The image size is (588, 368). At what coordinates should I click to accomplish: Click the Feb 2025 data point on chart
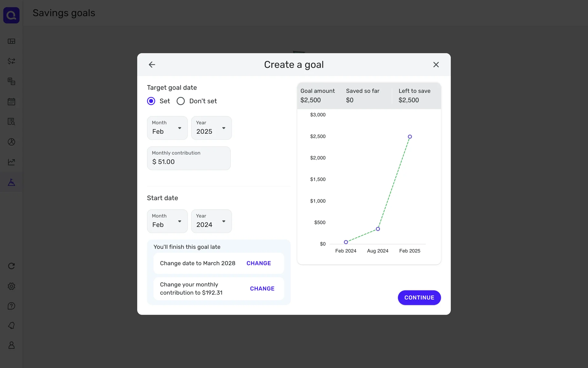point(410,137)
